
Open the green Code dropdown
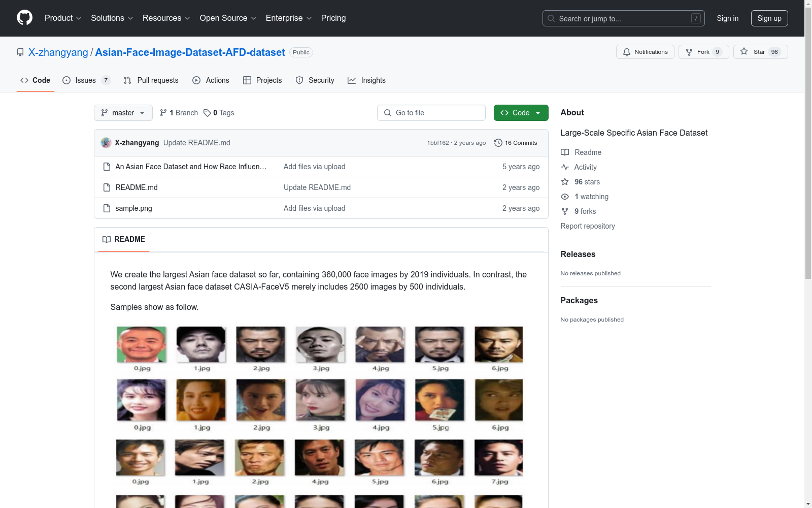521,113
